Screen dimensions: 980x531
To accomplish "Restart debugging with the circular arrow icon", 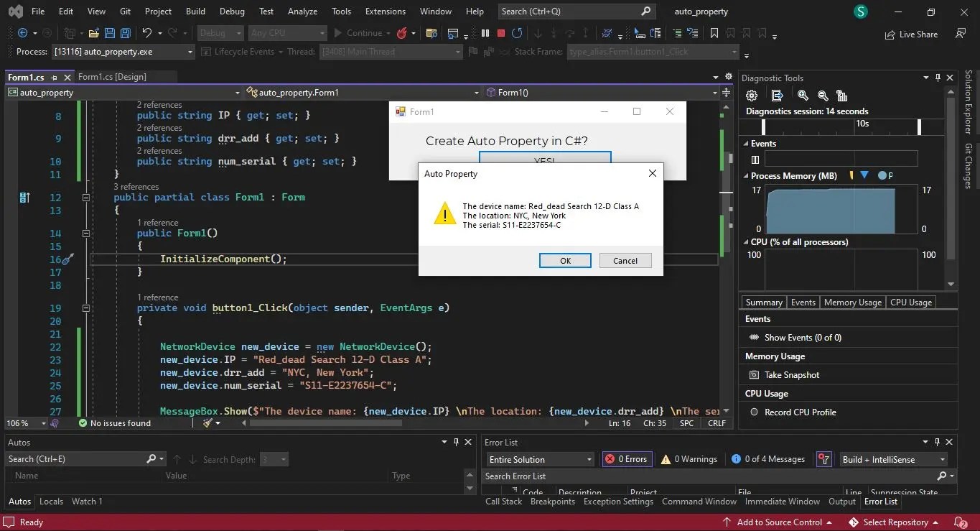I will click(x=517, y=33).
